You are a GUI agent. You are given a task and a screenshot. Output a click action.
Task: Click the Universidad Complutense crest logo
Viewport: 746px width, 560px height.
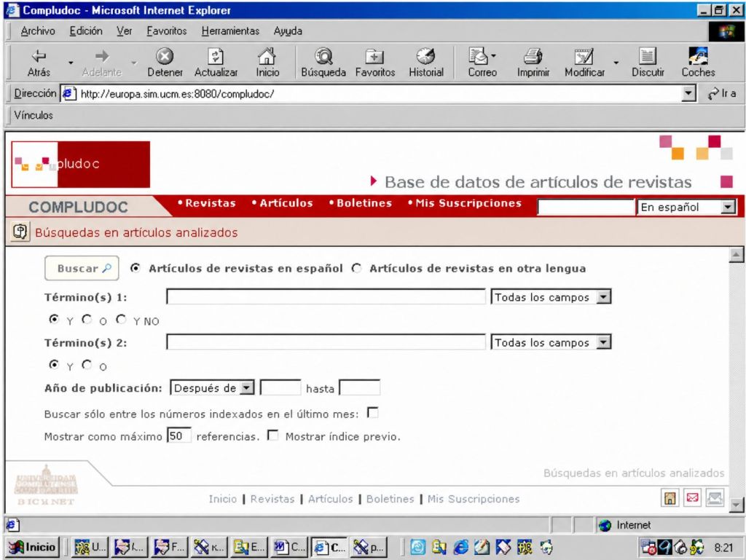click(x=46, y=485)
